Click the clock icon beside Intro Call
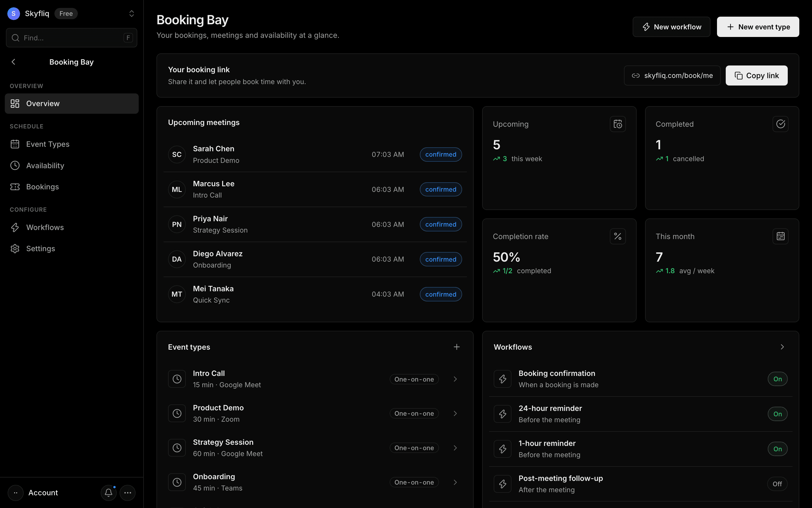The height and width of the screenshot is (508, 812). pos(177,379)
